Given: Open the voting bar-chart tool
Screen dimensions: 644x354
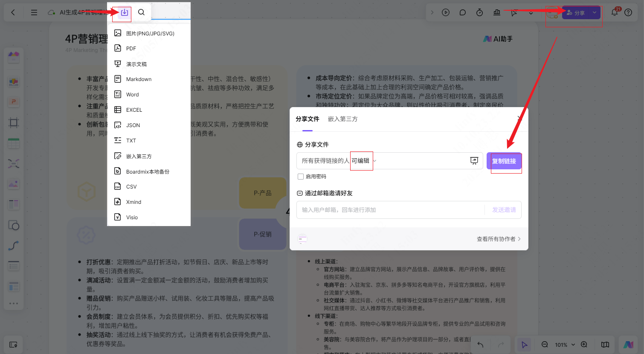Looking at the screenshot, I should tap(497, 12).
